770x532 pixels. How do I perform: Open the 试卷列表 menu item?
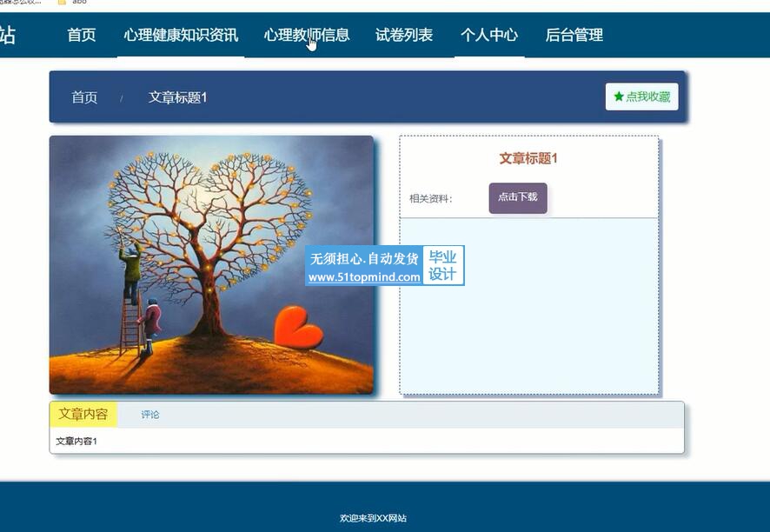coord(403,35)
